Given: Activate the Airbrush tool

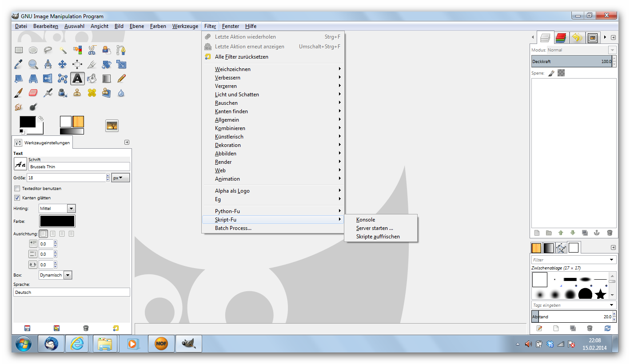Looking at the screenshot, I should [x=48, y=93].
